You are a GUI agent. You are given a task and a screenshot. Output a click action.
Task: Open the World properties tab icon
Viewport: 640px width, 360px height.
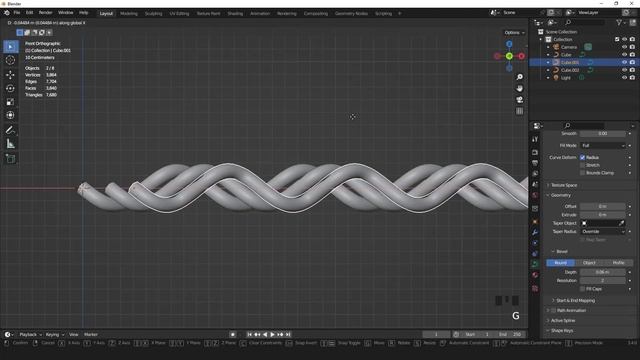coord(535,195)
